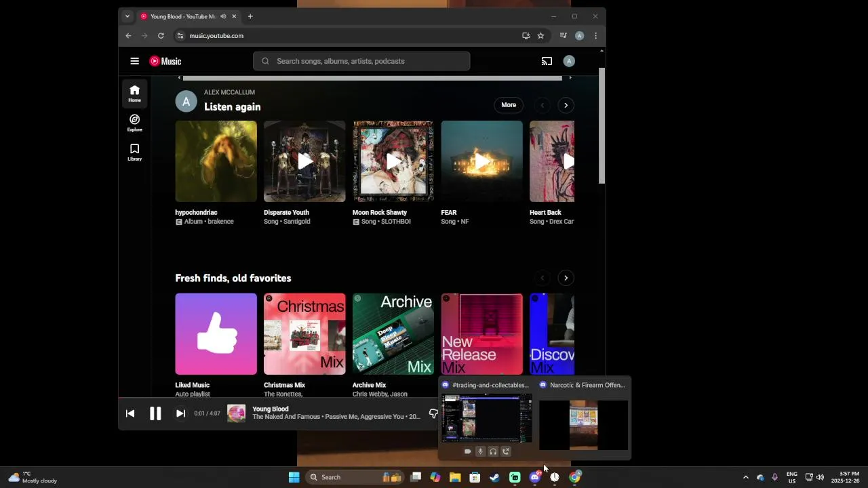Disconnect call in Discord preview toolbar
The width and height of the screenshot is (868, 488).
click(506, 451)
